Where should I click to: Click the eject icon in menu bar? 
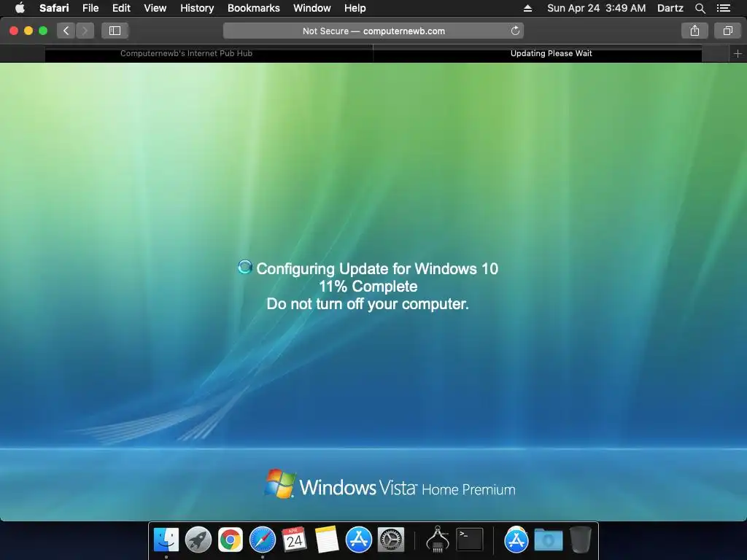(x=527, y=8)
